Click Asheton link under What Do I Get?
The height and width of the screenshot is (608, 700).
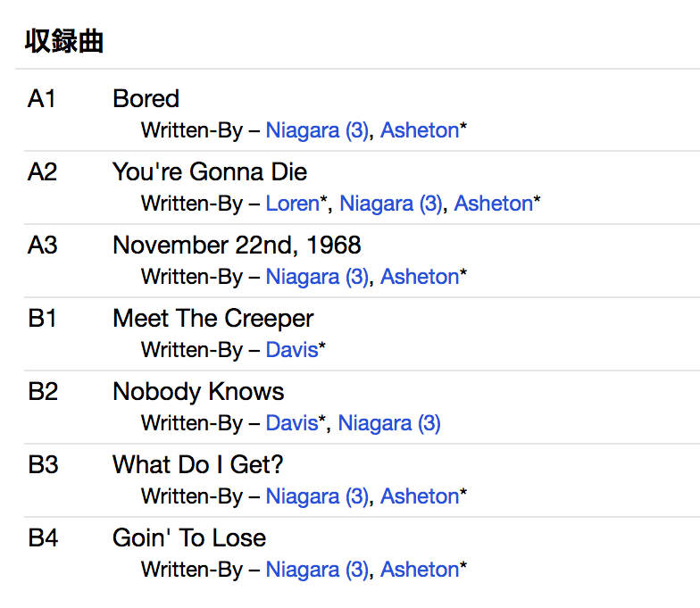(420, 496)
